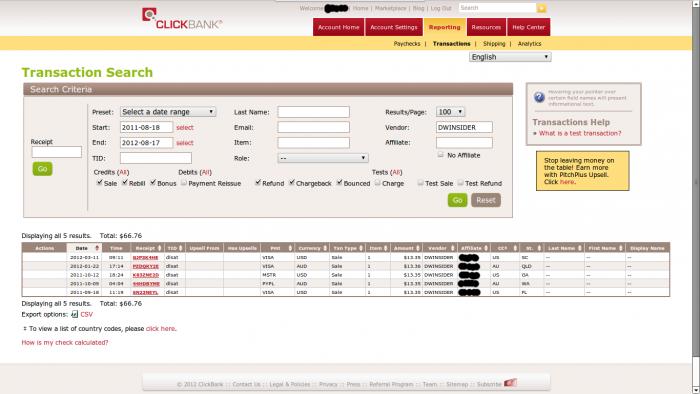Screen dimensions: 700x394
Task: Enable the Test Sale checkbox
Action: [x=420, y=182]
